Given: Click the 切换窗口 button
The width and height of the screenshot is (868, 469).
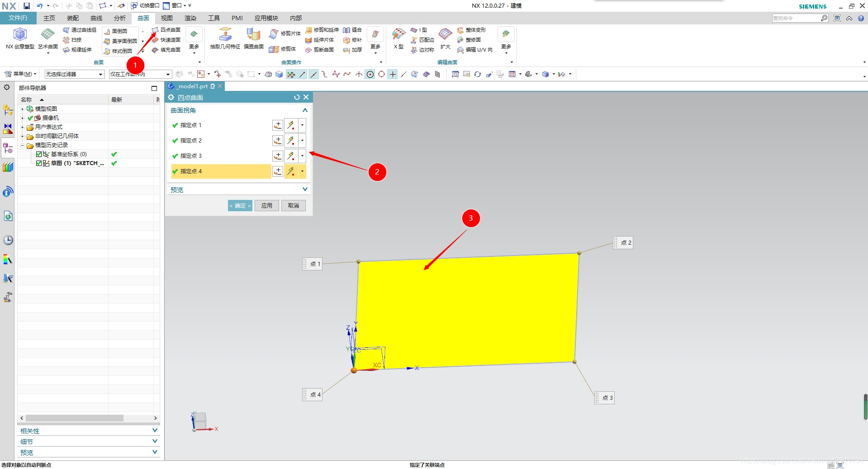Looking at the screenshot, I should tap(145, 6).
